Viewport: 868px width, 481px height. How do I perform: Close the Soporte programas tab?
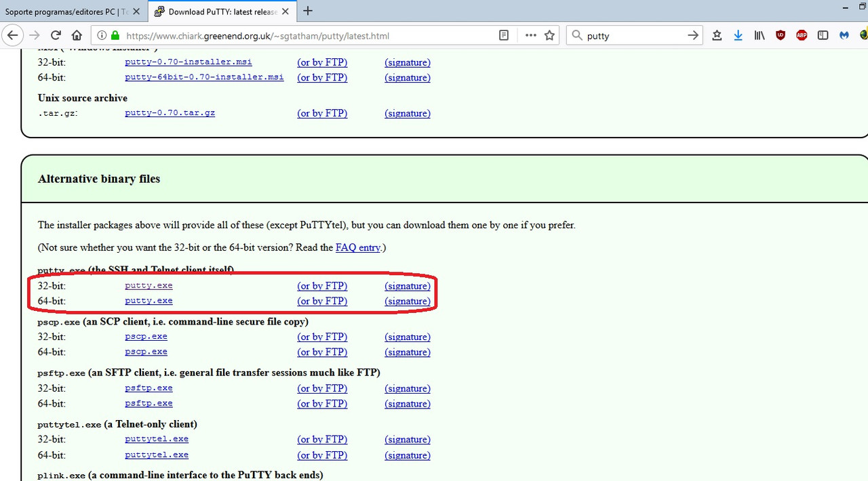pyautogui.click(x=137, y=12)
